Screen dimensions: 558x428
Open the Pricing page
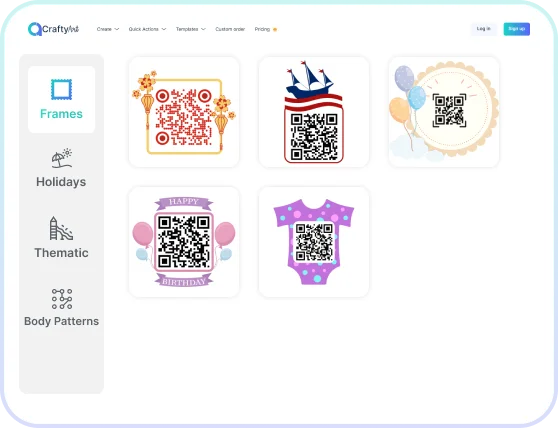265,29
